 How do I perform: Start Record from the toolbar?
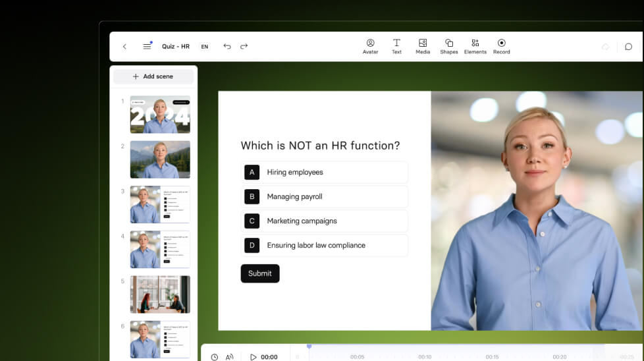tap(502, 46)
